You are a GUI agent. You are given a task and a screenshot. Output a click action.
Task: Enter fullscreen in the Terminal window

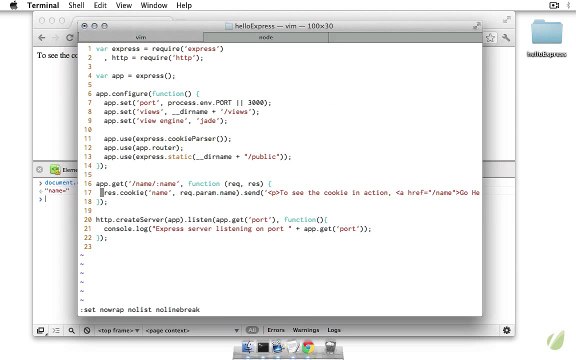(x=476, y=26)
